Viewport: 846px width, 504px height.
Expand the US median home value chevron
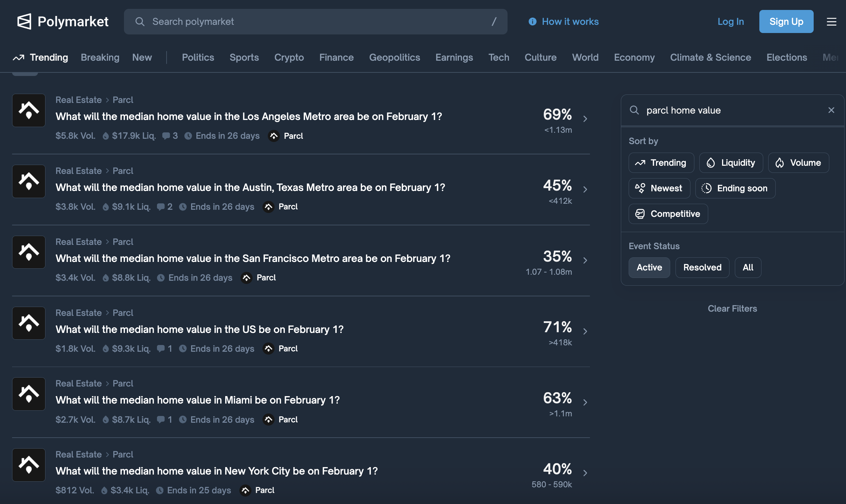(x=585, y=331)
